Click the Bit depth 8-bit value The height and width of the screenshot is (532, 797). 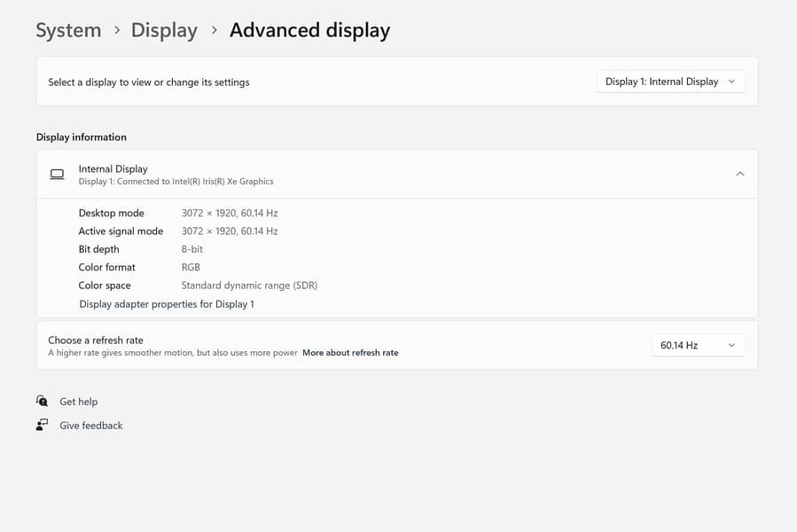click(x=192, y=249)
